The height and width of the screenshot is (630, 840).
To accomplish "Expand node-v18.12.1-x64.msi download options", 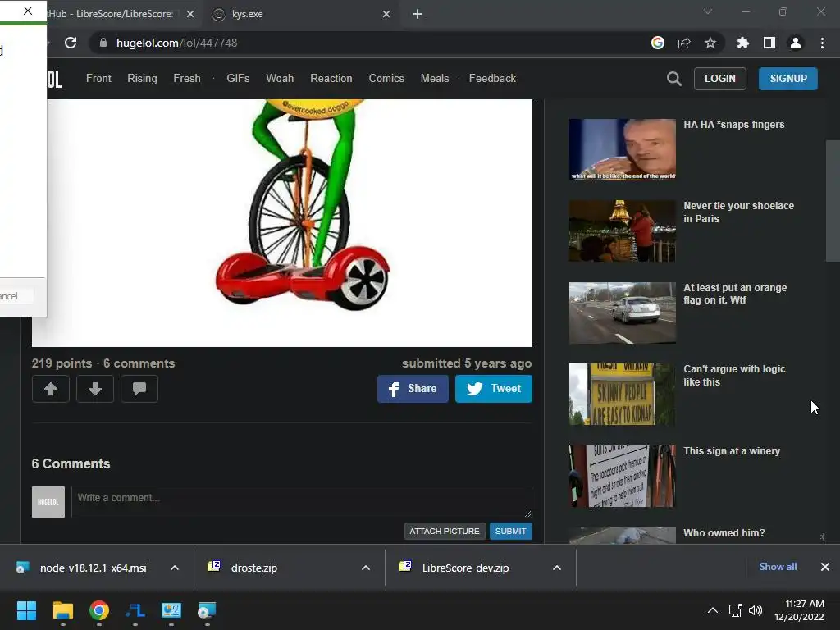I will click(x=175, y=568).
